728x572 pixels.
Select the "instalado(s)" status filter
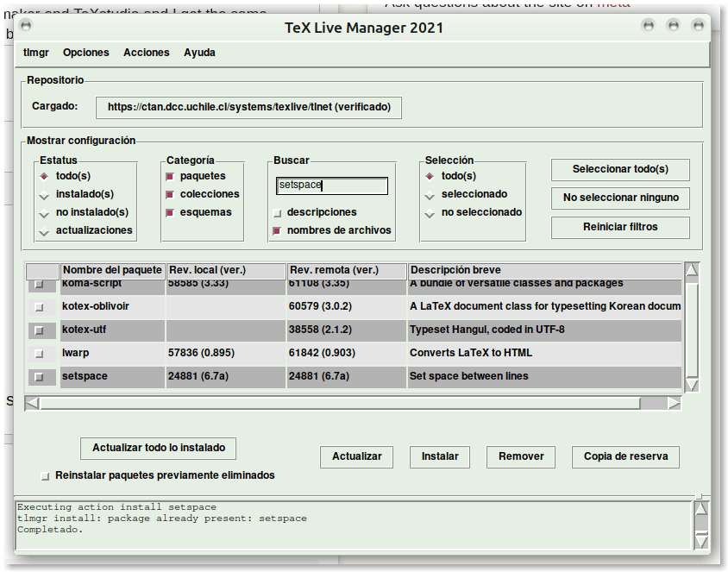[x=42, y=193]
